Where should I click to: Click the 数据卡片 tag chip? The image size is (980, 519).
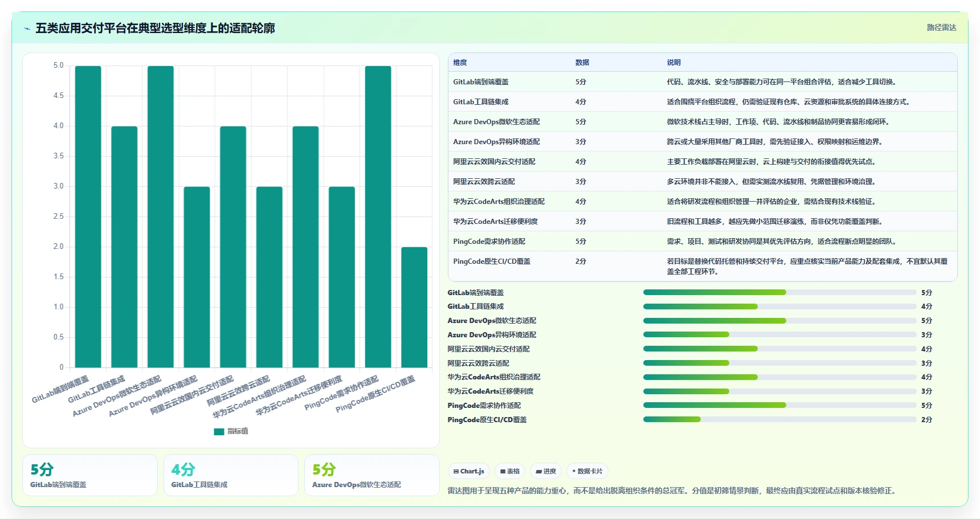point(587,471)
